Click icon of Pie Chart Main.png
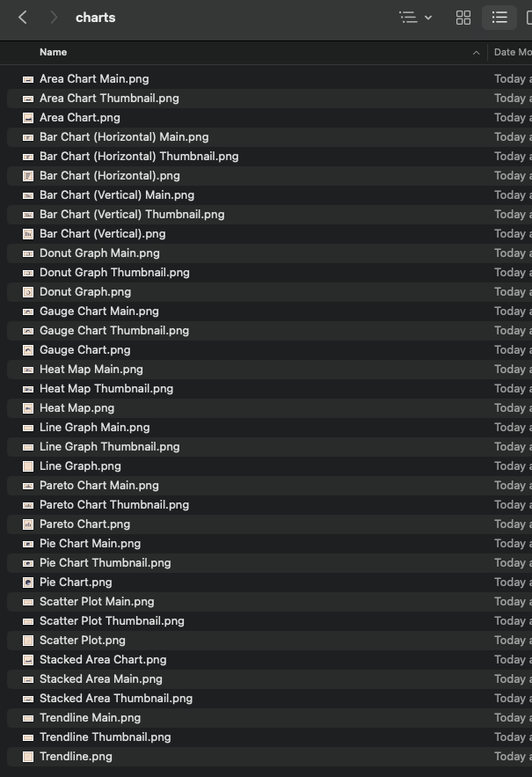 click(28, 544)
